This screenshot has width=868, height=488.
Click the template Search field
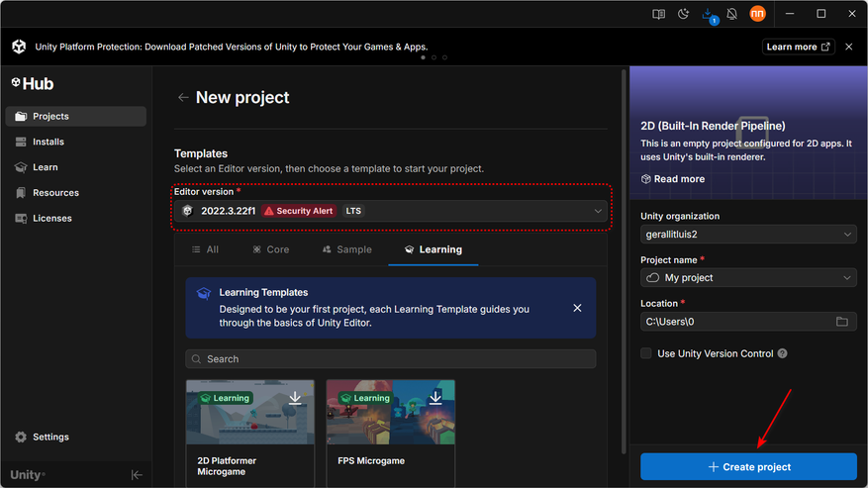[391, 359]
